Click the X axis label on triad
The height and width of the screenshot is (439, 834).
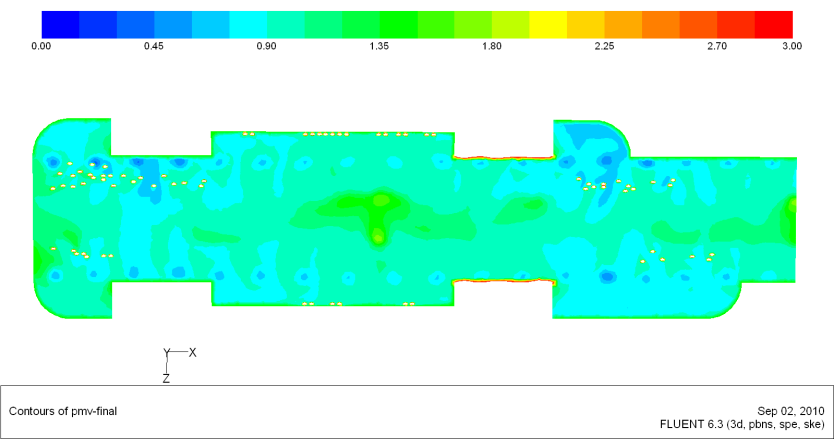(193, 352)
